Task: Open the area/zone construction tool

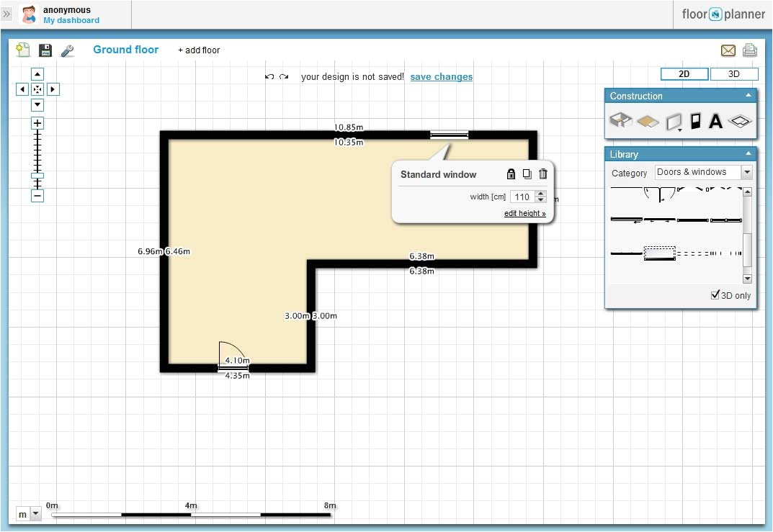Action: 739,120
